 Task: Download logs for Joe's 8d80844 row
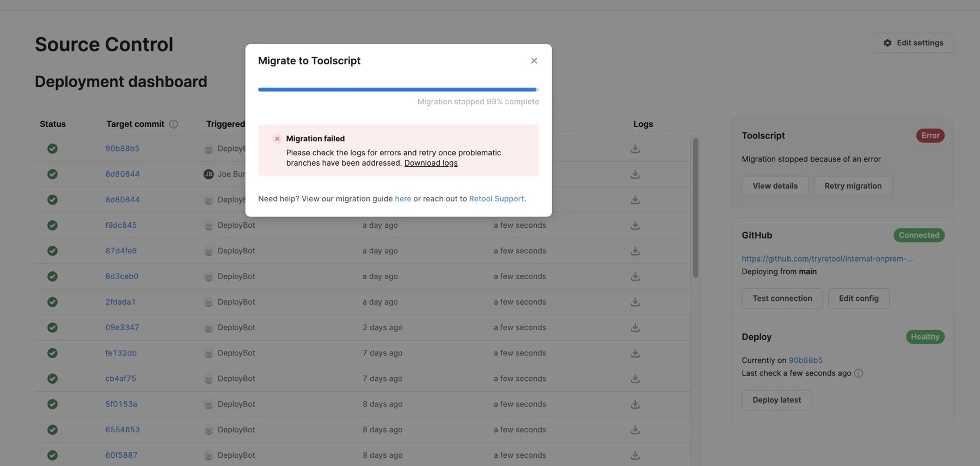(635, 174)
